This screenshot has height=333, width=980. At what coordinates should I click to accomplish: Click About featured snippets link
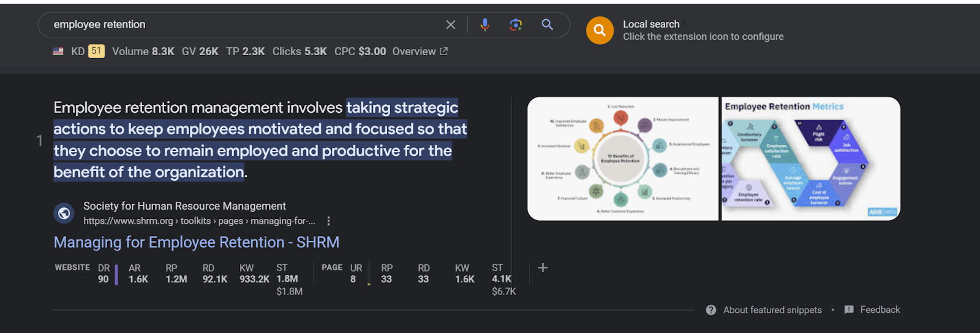(772, 310)
